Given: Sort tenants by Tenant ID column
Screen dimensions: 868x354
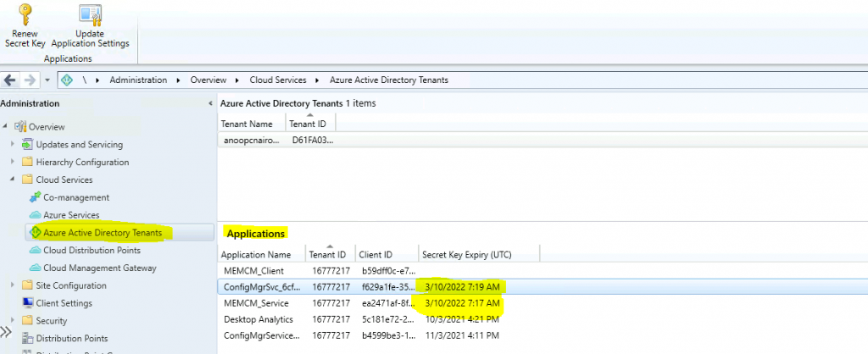Looking at the screenshot, I should click(310, 124).
